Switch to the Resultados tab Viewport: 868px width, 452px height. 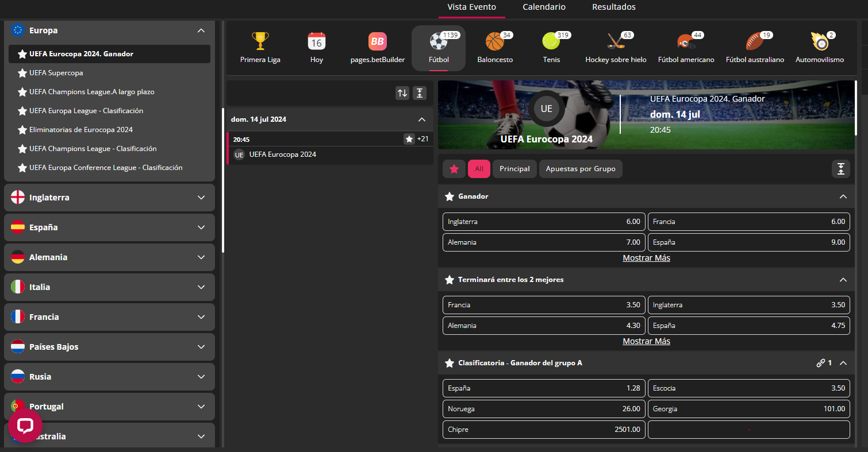(x=613, y=7)
